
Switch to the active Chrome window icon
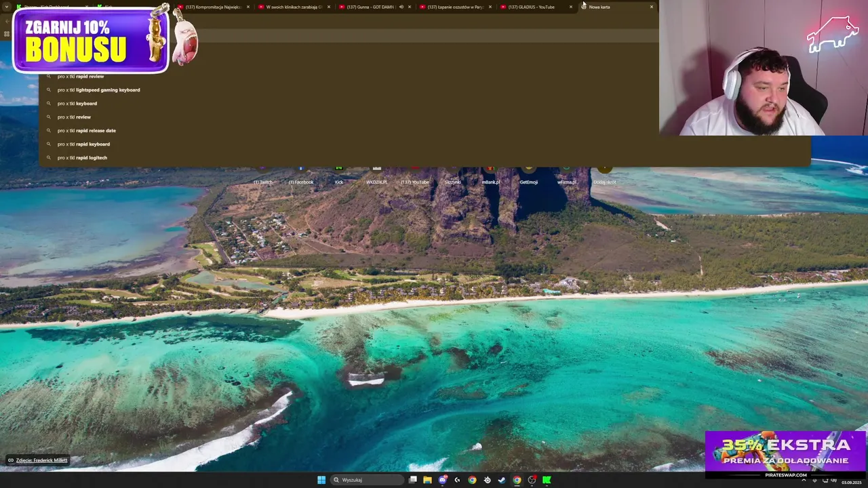(x=517, y=480)
